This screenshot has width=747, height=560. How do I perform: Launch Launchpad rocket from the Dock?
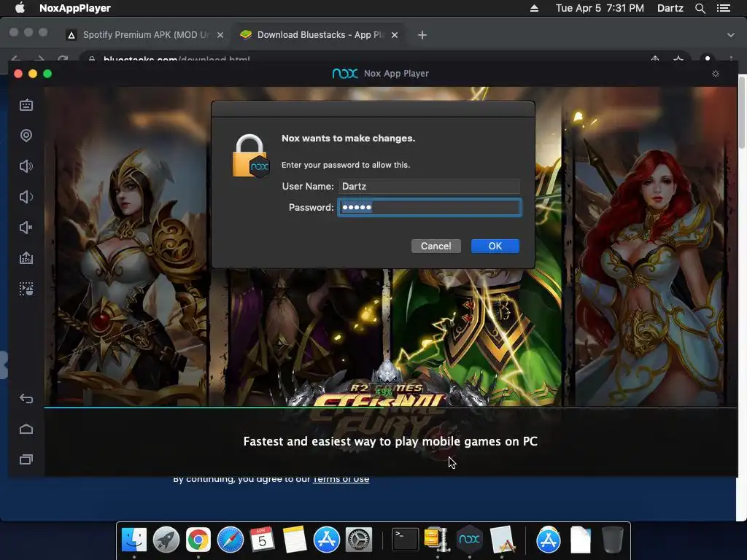pos(166,540)
